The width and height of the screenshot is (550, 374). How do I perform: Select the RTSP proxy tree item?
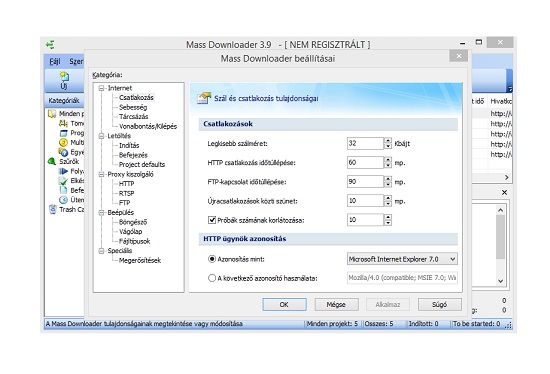pyautogui.click(x=126, y=193)
